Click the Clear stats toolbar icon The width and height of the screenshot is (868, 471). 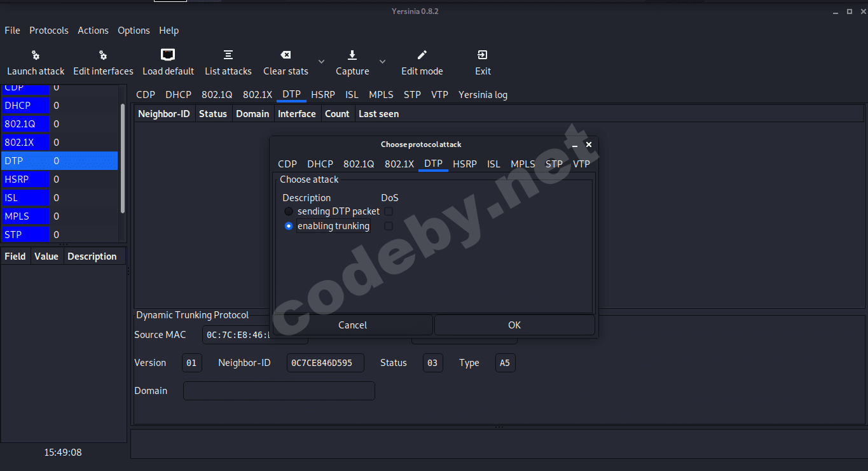coord(285,61)
